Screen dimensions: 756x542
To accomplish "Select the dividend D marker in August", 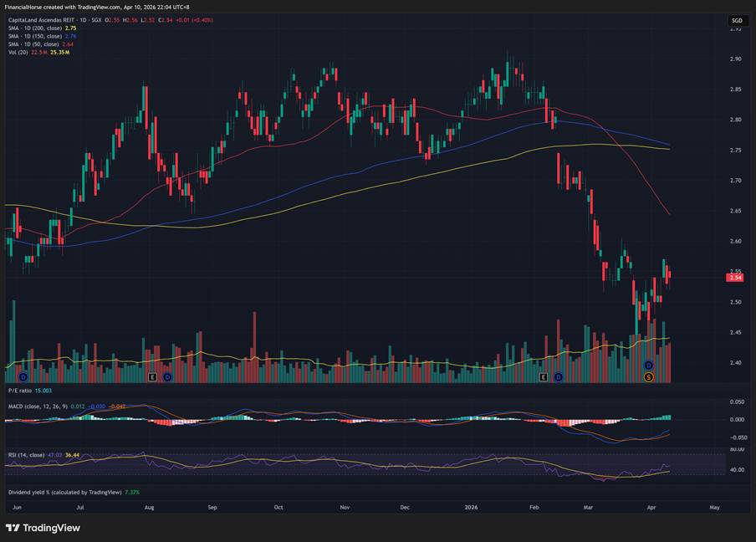I will pyautogui.click(x=167, y=377).
